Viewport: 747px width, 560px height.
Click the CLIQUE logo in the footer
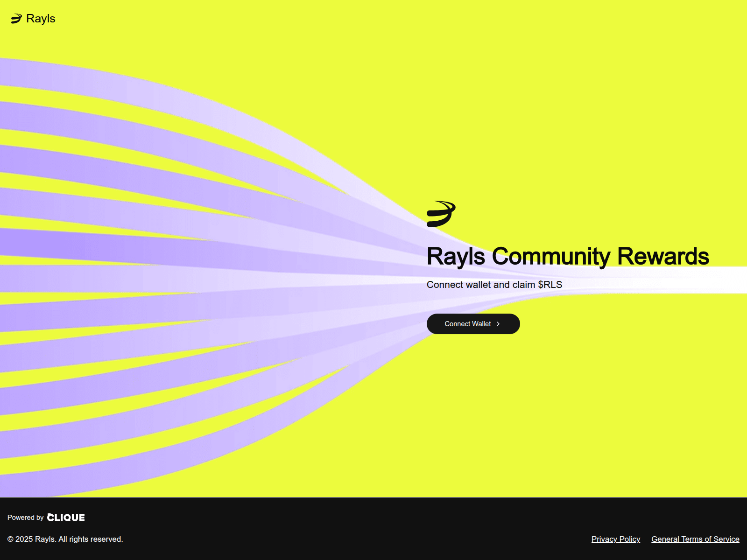click(66, 518)
